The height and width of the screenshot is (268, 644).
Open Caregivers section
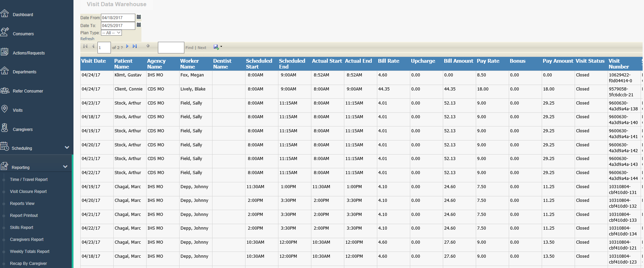point(23,130)
